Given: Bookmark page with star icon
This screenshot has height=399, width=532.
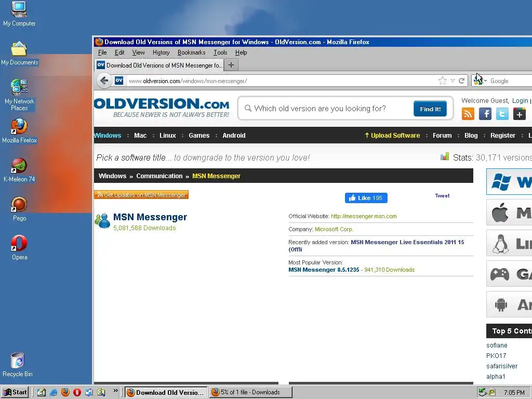Looking at the screenshot, I should pos(443,81).
